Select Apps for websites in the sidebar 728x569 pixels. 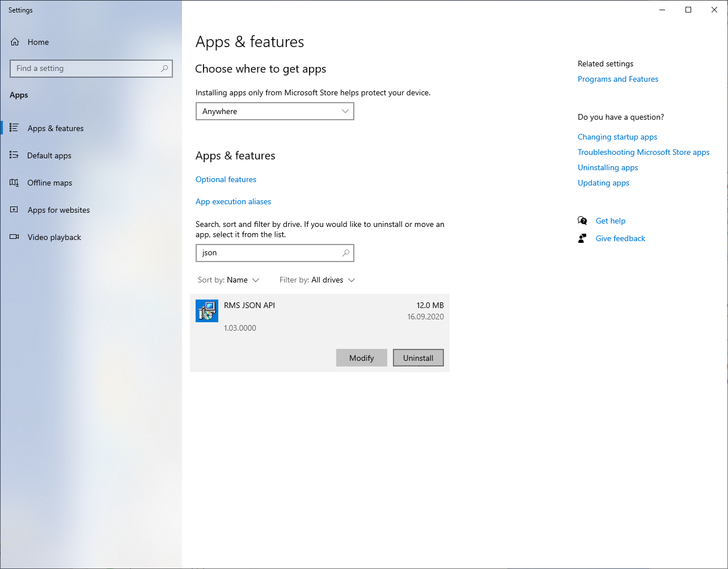(x=91, y=210)
